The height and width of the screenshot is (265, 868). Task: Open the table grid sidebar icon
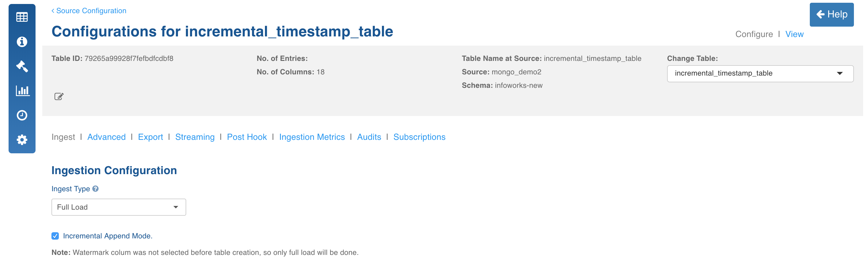pyautogui.click(x=22, y=17)
